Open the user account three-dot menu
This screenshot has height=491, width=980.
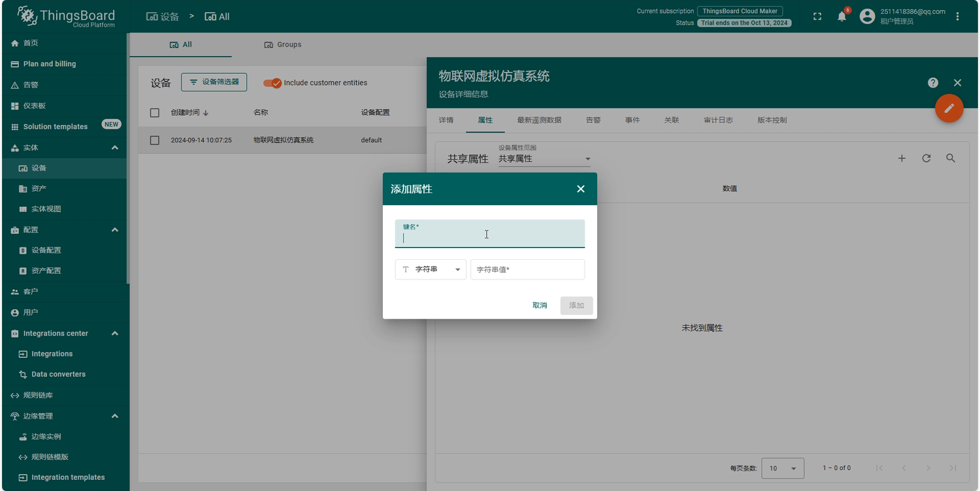(x=958, y=17)
